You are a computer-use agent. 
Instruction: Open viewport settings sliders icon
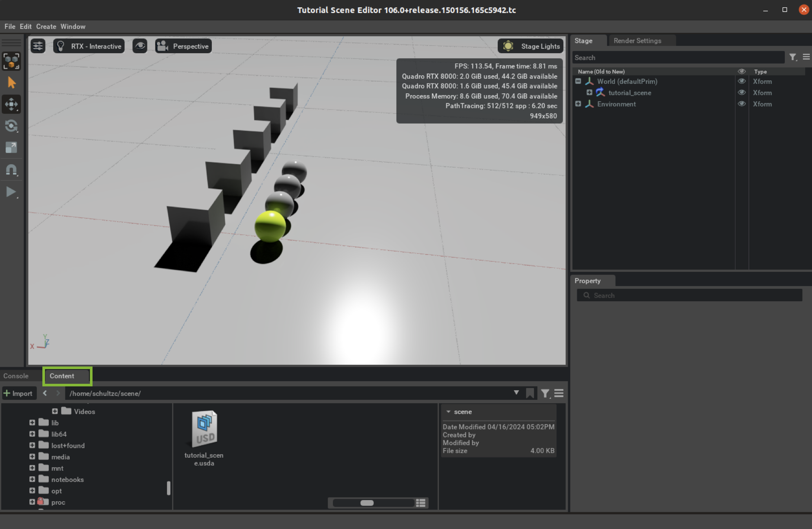[x=38, y=46]
